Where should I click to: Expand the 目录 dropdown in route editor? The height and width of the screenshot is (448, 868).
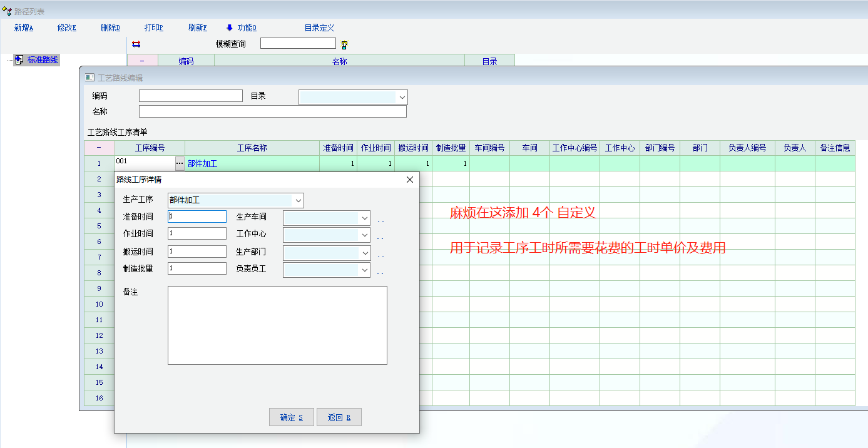click(402, 97)
